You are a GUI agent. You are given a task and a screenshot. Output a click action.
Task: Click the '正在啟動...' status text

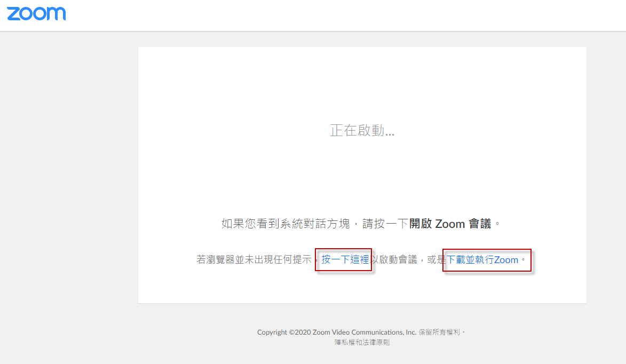click(x=362, y=131)
